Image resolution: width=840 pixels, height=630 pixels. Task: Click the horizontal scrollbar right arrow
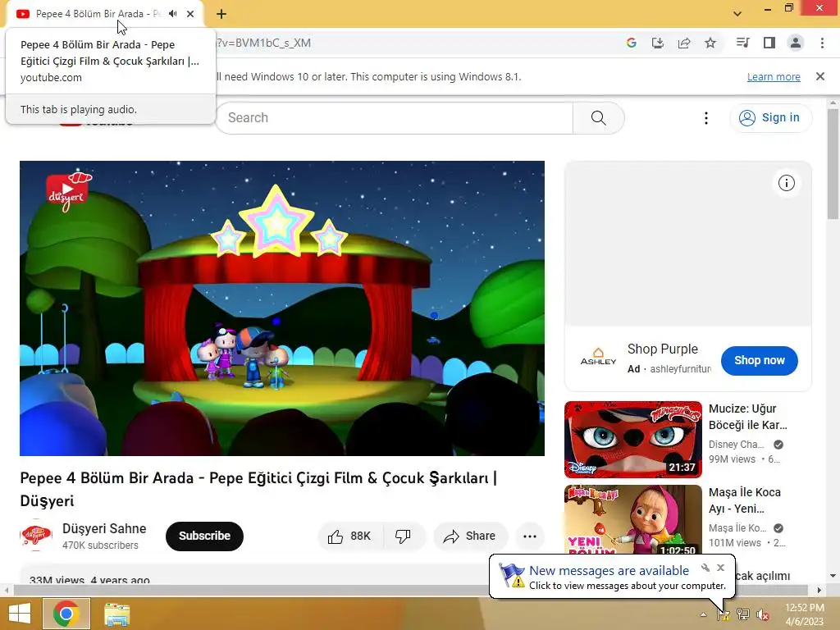point(819,590)
